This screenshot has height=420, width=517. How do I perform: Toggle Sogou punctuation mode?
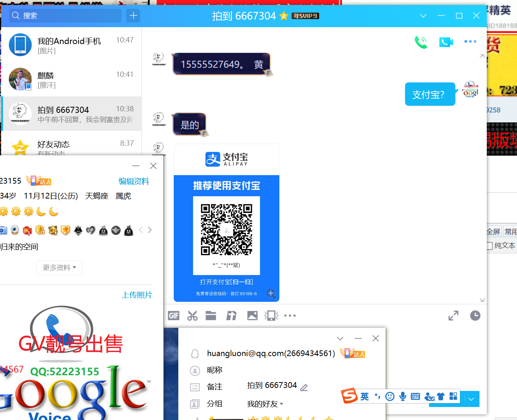(x=377, y=397)
